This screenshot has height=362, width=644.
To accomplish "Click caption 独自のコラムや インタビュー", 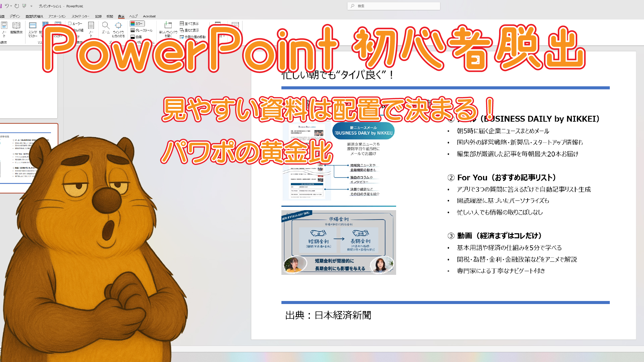I will click(x=362, y=180).
